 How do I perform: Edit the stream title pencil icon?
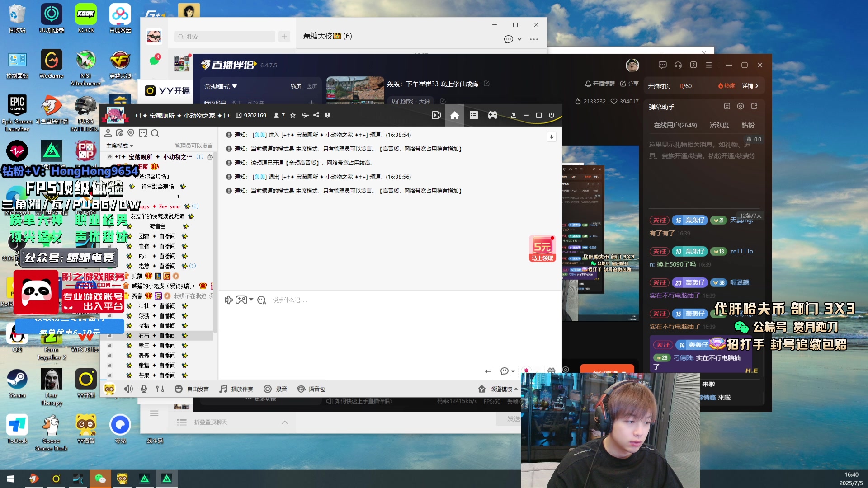pos(486,84)
